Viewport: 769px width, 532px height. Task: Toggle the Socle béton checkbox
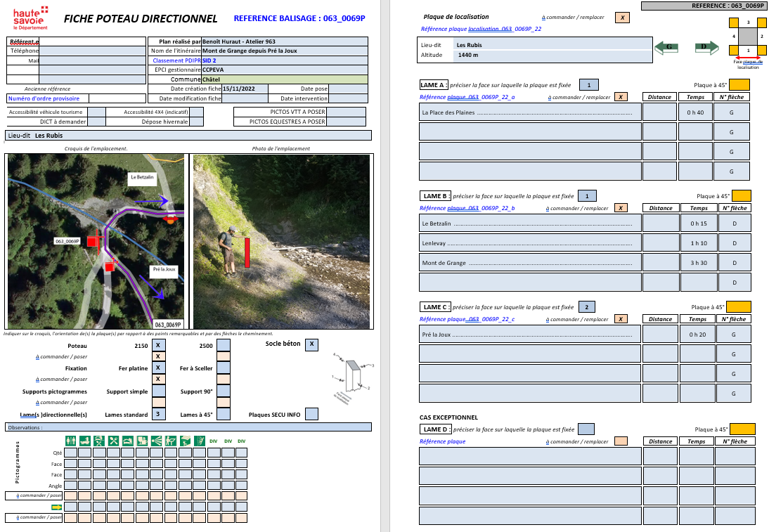[311, 344]
